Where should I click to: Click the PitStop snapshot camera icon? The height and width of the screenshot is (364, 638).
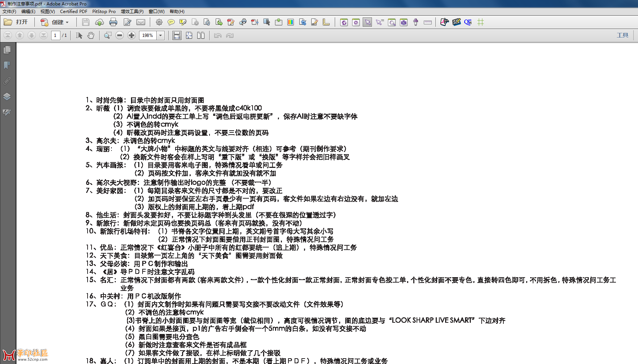point(404,22)
